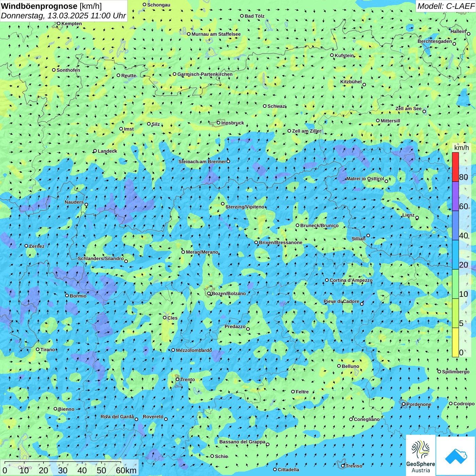
Task: Select the Bad Tölz label
Action: tap(255, 16)
